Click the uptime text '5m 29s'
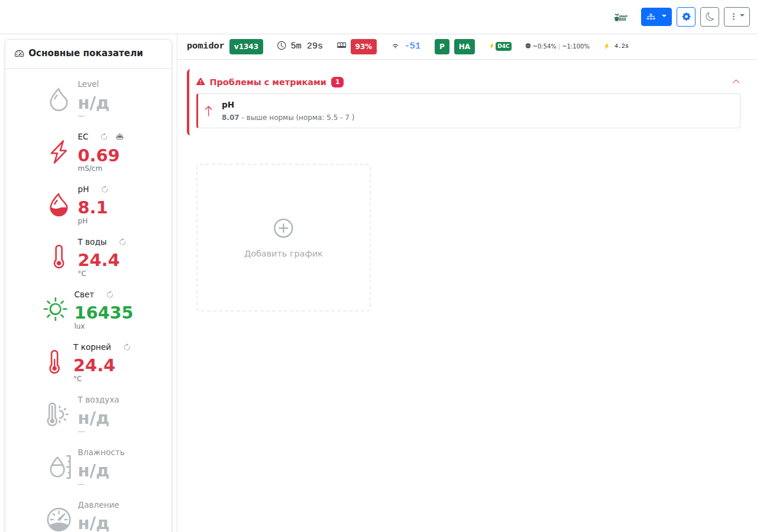The image size is (757, 532). tap(306, 46)
